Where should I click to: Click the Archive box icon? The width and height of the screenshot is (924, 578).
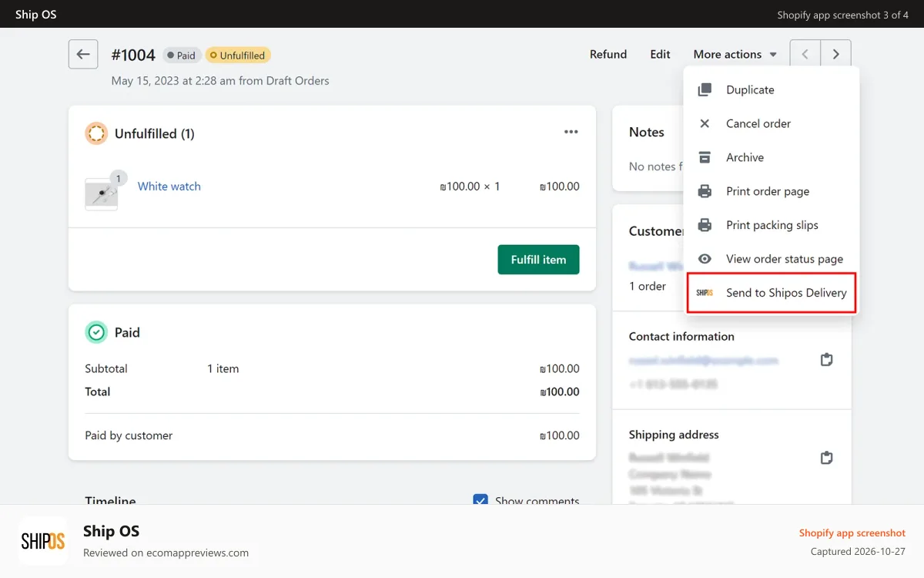(705, 157)
